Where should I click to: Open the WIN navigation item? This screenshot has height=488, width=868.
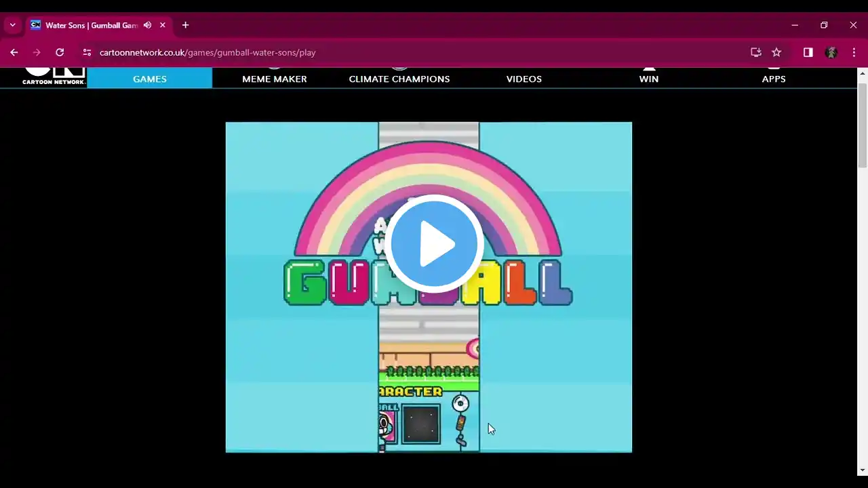[x=649, y=78]
